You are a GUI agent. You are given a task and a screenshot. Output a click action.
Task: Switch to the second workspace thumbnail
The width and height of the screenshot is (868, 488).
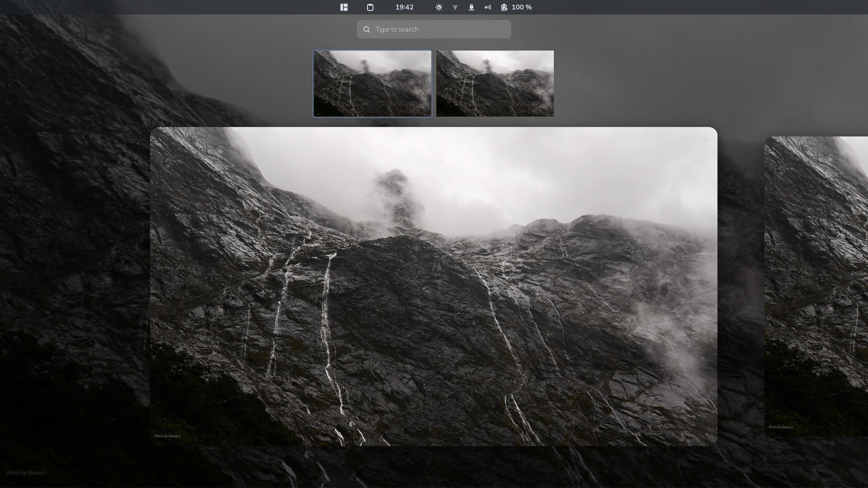(495, 84)
